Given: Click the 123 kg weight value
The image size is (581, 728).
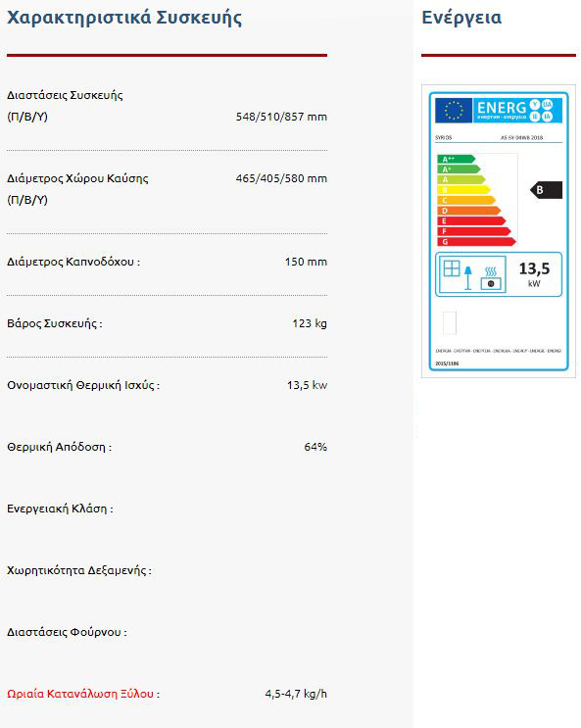Looking at the screenshot, I should pos(310,323).
